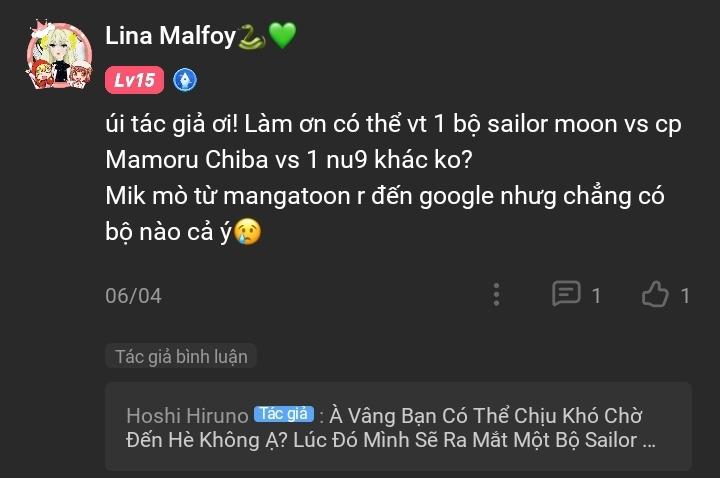The width and height of the screenshot is (720, 478).
Task: Expand the truncated author reply text
Action: [390, 427]
